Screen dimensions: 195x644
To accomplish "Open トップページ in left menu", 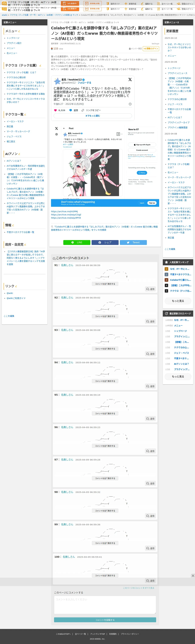I will (x=13, y=38).
